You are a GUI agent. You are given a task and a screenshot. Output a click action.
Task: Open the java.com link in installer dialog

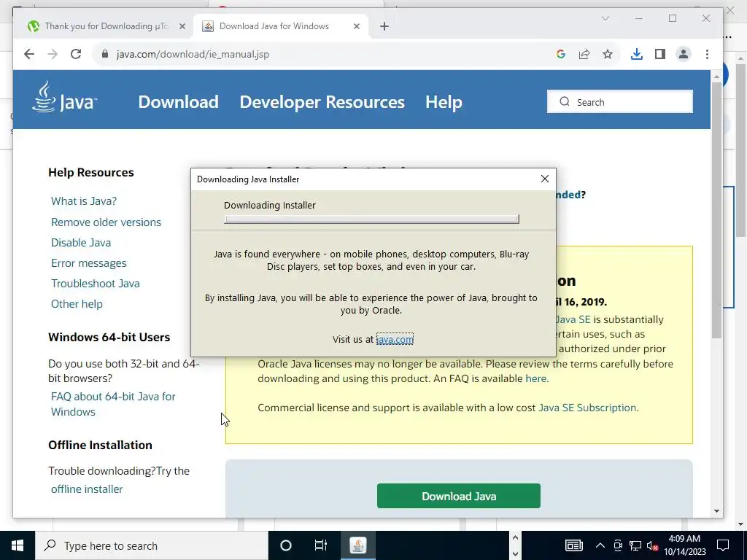[x=395, y=339]
